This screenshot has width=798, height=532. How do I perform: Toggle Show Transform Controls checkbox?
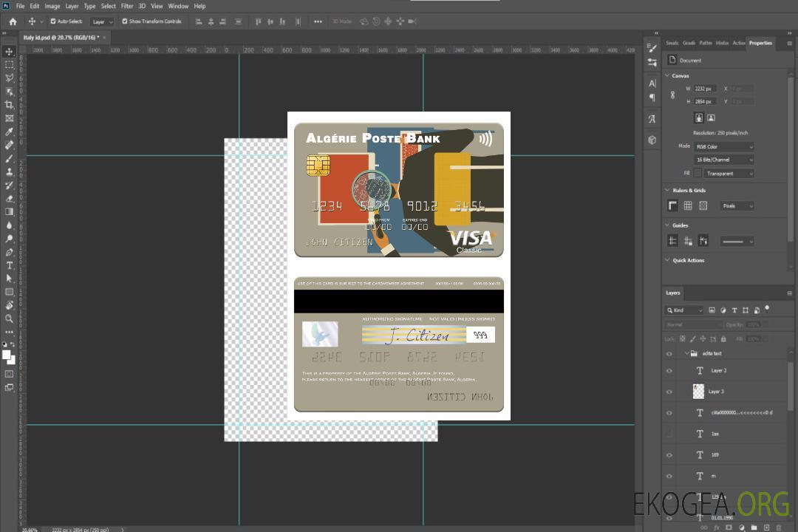pyautogui.click(x=125, y=21)
